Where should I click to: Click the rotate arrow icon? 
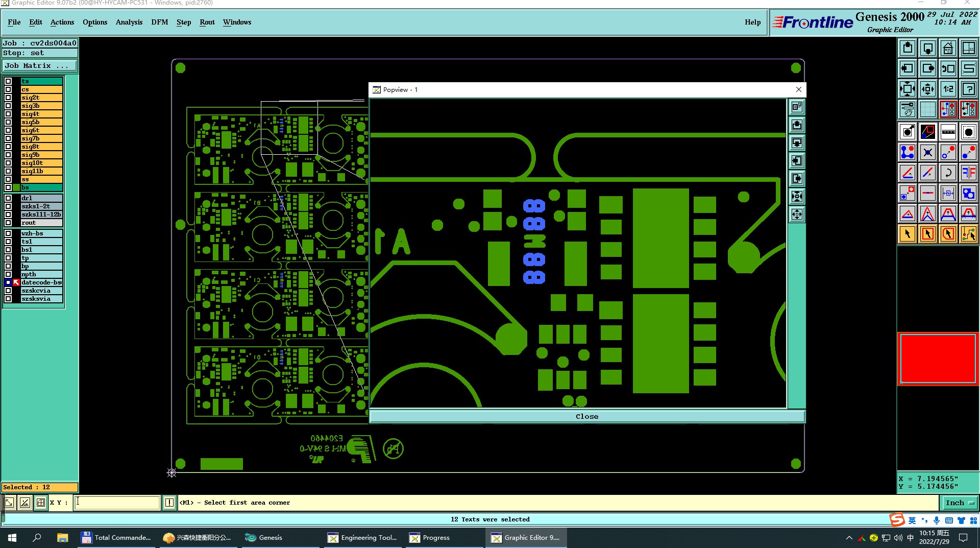pyautogui.click(x=948, y=173)
